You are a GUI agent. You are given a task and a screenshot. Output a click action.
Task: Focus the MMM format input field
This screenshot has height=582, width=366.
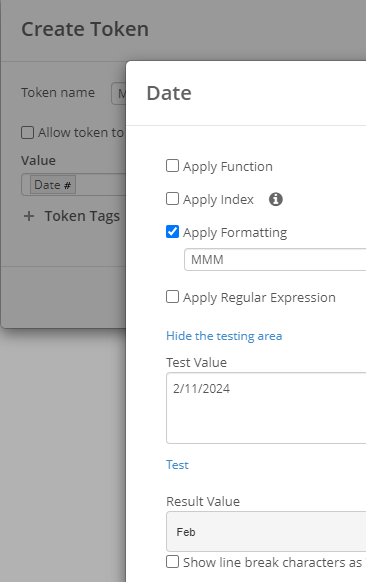pyautogui.click(x=275, y=259)
